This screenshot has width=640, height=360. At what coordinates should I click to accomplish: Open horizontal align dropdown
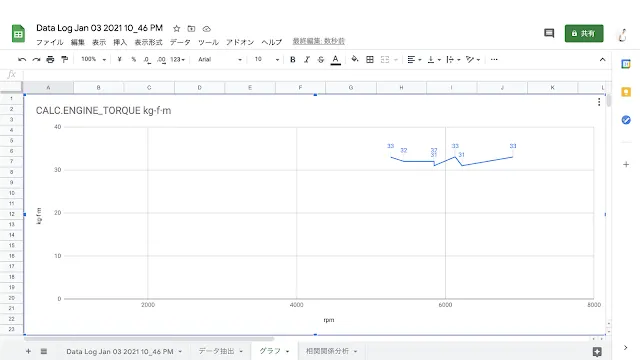click(414, 60)
